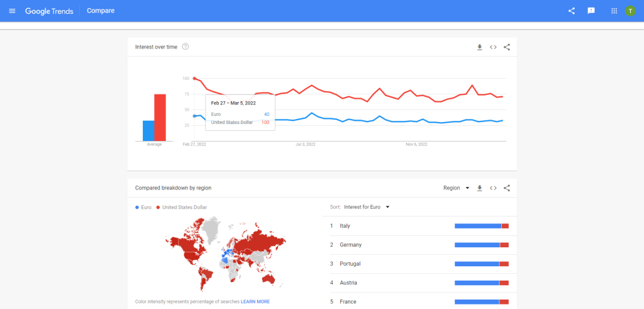This screenshot has height=309, width=644.
Task: Click the United States Dollar legend dot
Action: 158,208
